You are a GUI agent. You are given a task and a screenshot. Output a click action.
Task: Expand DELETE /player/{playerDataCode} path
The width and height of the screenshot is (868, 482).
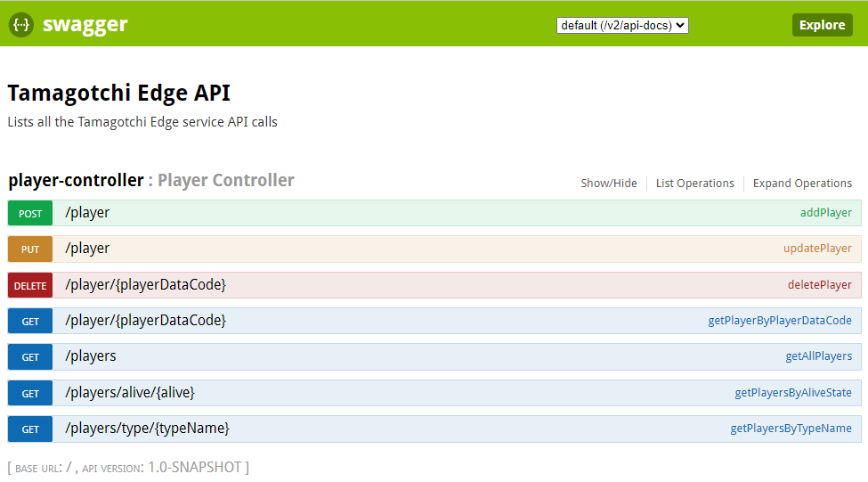146,285
